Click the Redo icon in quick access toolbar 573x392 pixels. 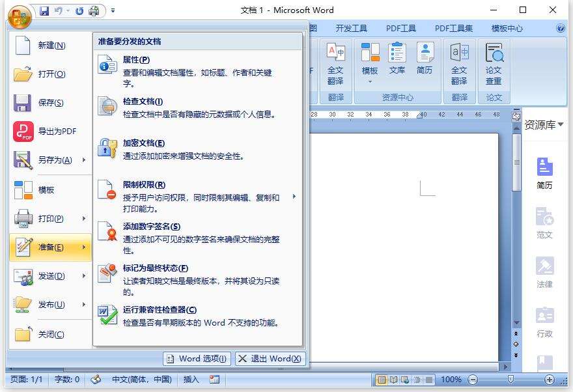[79, 11]
